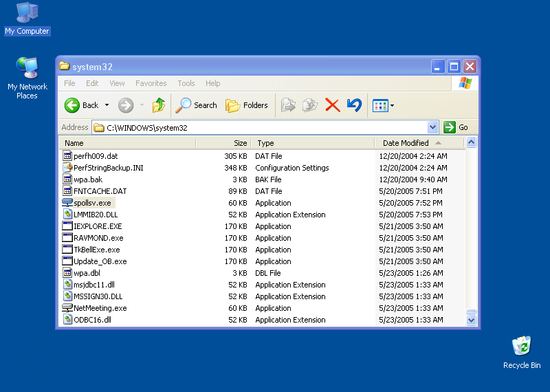Viewport: 550px width, 392px height.
Task: Click the file name text IEXPLORE.EXE
Action: [x=98, y=226]
